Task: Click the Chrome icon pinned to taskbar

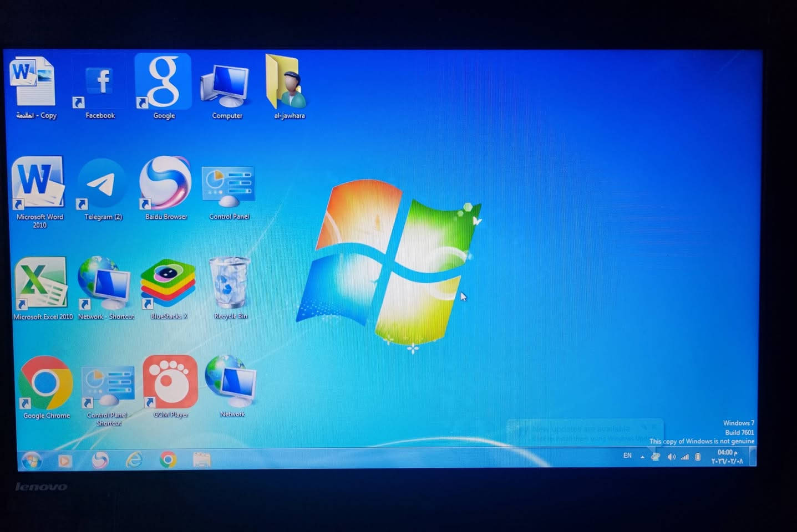Action: click(168, 460)
